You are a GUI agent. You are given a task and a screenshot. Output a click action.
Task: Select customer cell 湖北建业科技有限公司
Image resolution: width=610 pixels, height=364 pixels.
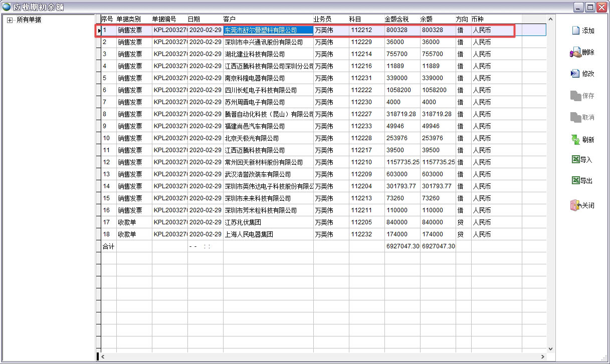[254, 54]
